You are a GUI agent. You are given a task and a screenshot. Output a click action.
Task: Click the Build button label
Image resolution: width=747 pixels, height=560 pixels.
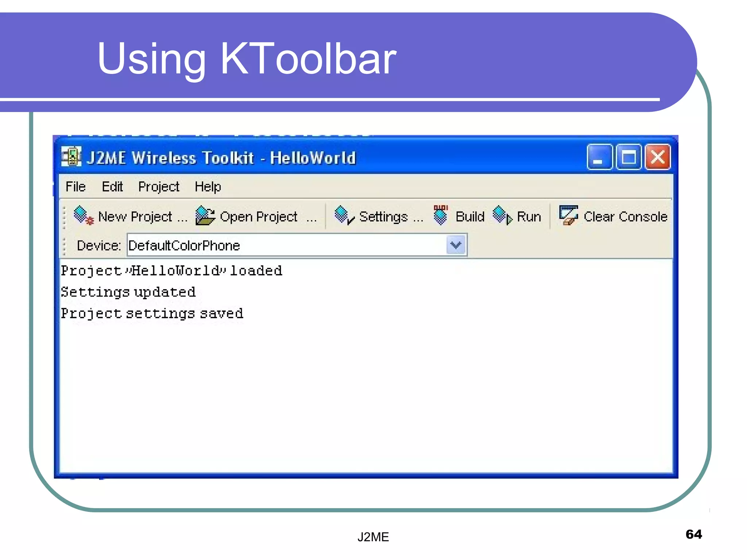pos(470,217)
